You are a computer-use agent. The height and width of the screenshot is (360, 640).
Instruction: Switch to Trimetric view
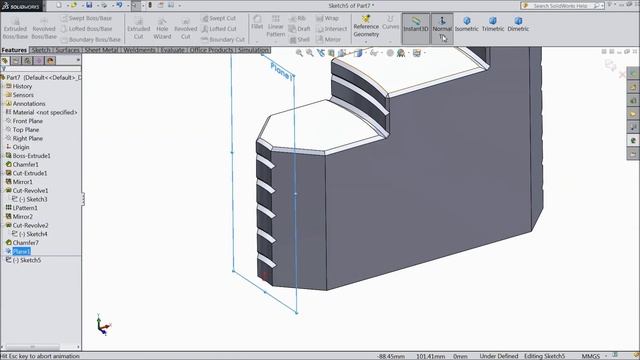pyautogui.click(x=493, y=24)
